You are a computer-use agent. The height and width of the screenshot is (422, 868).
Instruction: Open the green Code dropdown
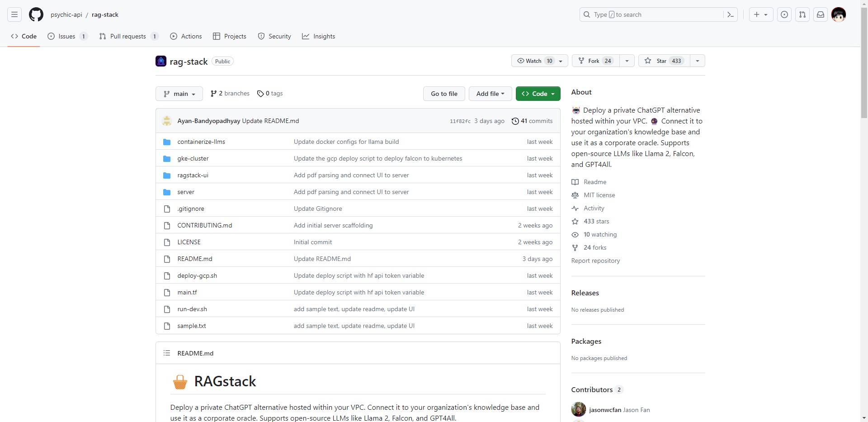[538, 94]
